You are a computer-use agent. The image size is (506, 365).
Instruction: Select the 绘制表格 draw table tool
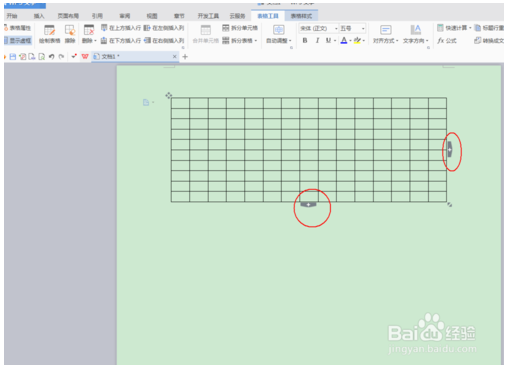pos(49,34)
